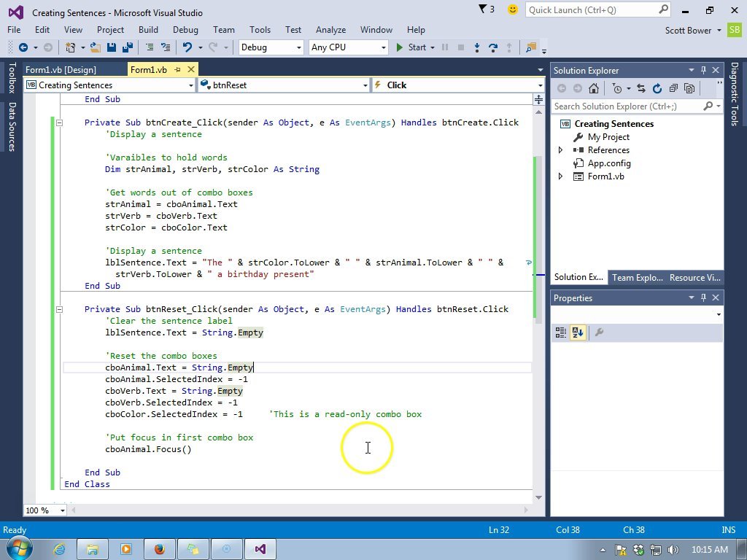Viewport: 747px width, 560px height.
Task: Click the Search Solution Explorer field
Action: (626, 106)
